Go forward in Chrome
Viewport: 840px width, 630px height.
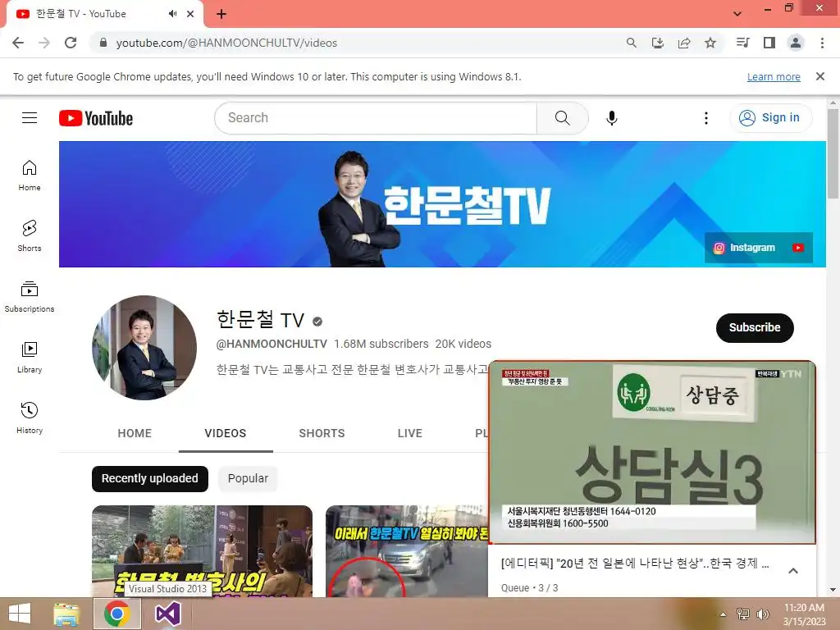44,43
